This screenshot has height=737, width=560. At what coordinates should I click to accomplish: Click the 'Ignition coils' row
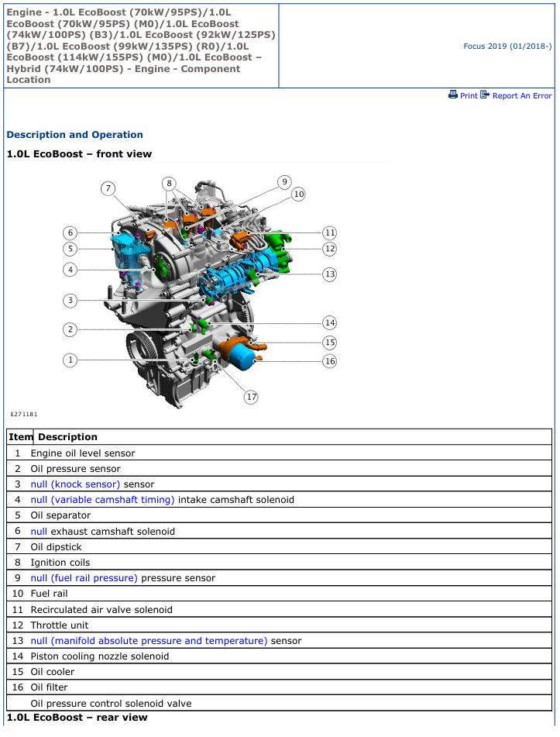tap(279, 562)
